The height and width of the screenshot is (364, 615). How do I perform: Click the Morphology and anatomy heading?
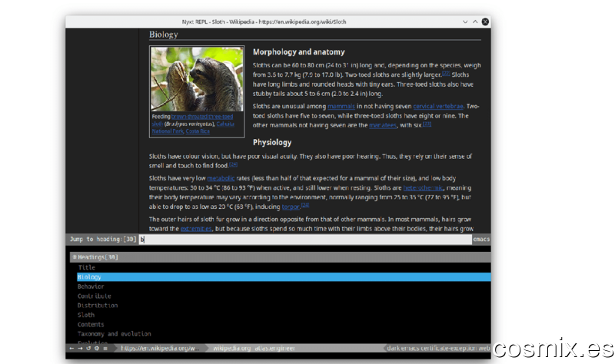(298, 52)
